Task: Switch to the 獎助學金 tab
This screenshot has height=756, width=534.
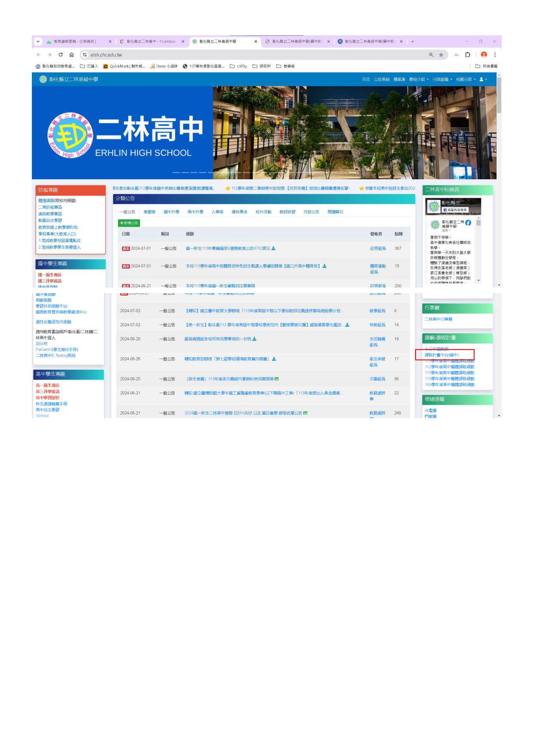Action: (x=239, y=212)
